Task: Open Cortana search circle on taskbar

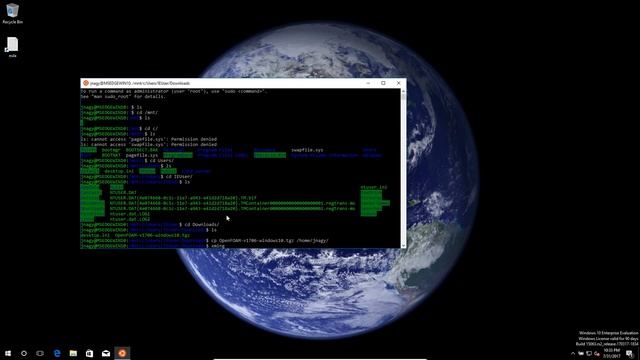Action: [x=24, y=353]
